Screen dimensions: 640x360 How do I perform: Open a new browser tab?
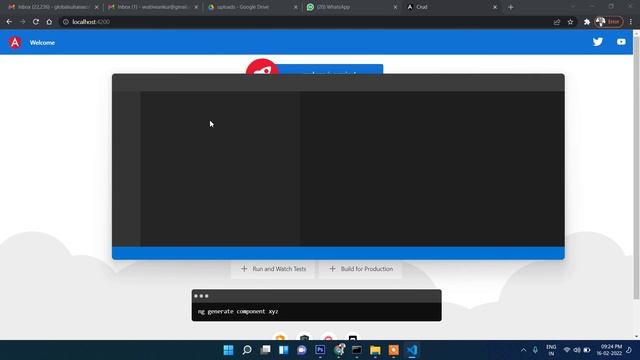coord(511,7)
